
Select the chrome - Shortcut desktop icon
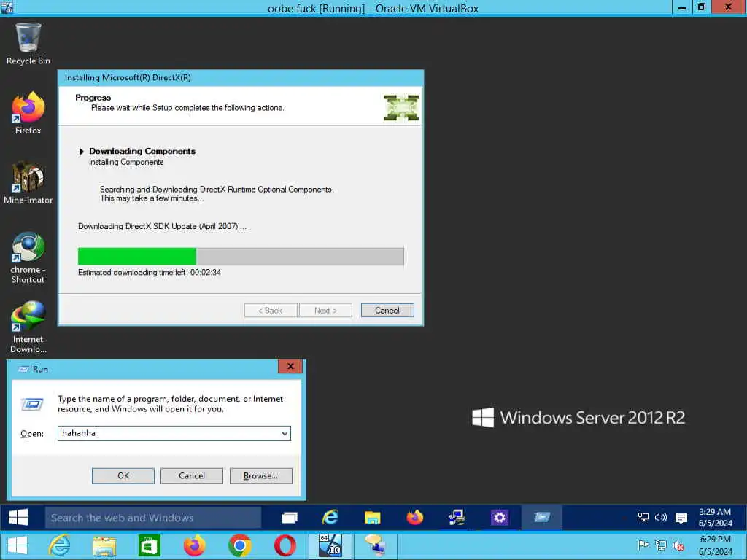tap(28, 257)
